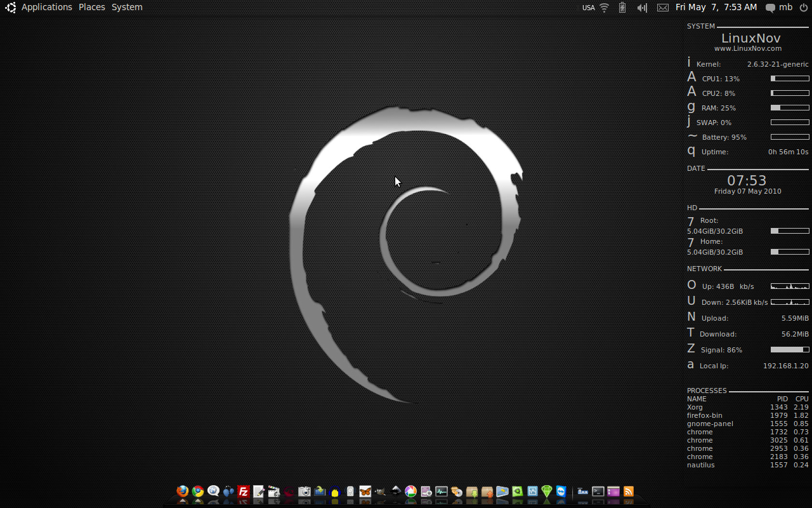Click the nautilus process row

(x=748, y=465)
